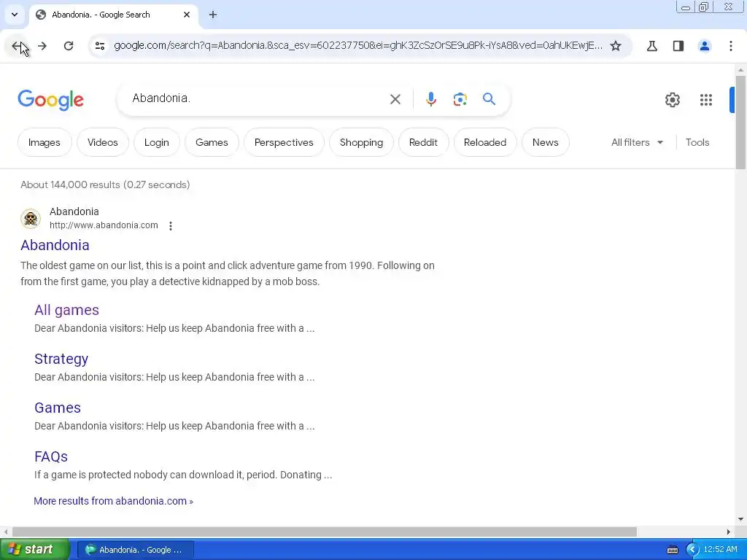Expand the All filters dropdown
747x560 pixels.
pyautogui.click(x=637, y=142)
